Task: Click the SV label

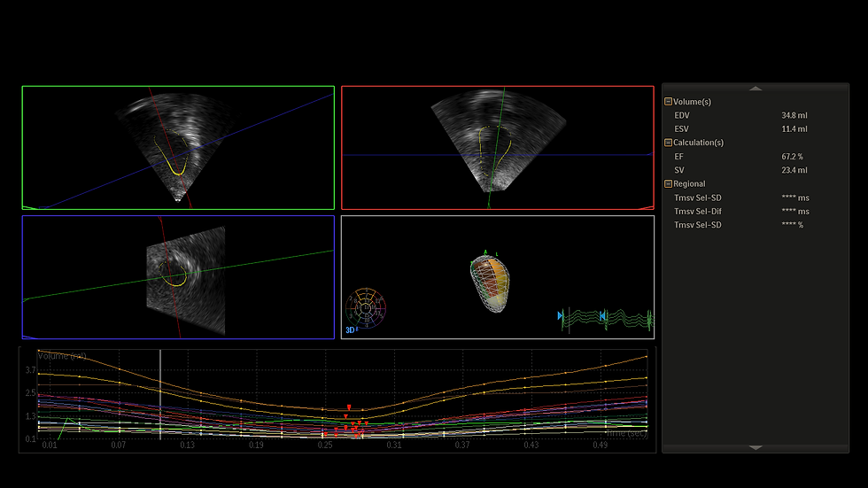Action: pyautogui.click(x=679, y=170)
